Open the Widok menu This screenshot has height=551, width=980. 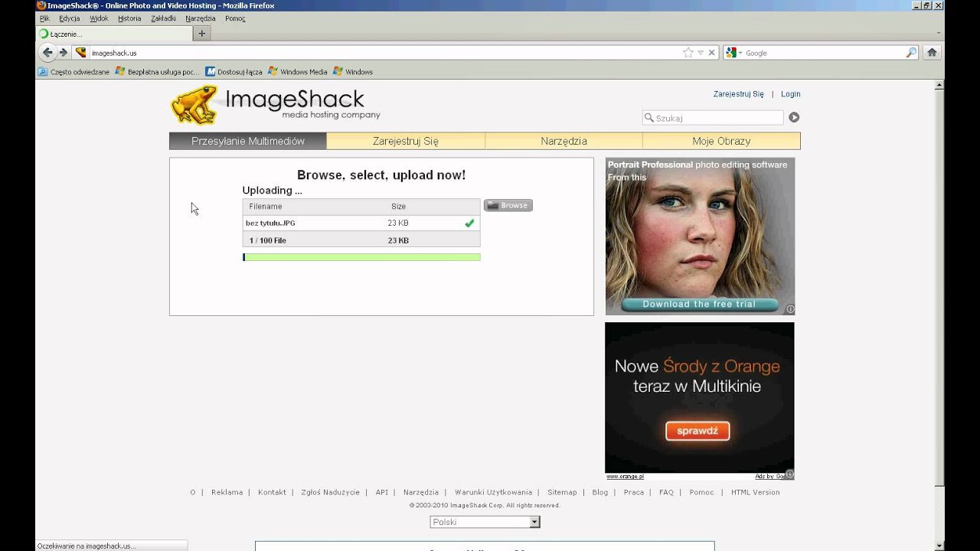[99, 18]
